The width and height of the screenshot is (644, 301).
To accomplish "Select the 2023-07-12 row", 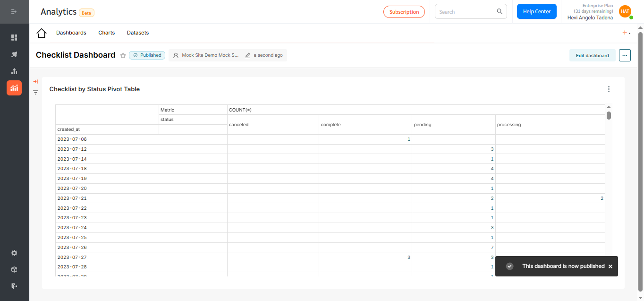I will point(330,149).
